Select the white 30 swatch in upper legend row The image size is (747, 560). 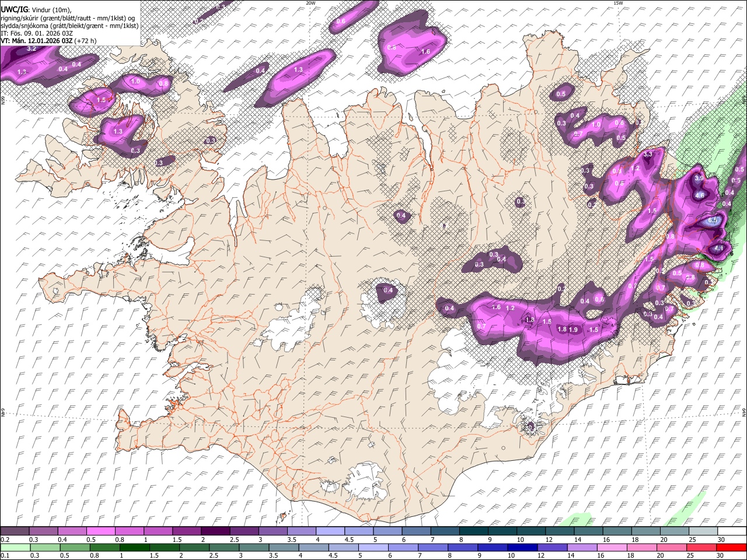(731, 531)
